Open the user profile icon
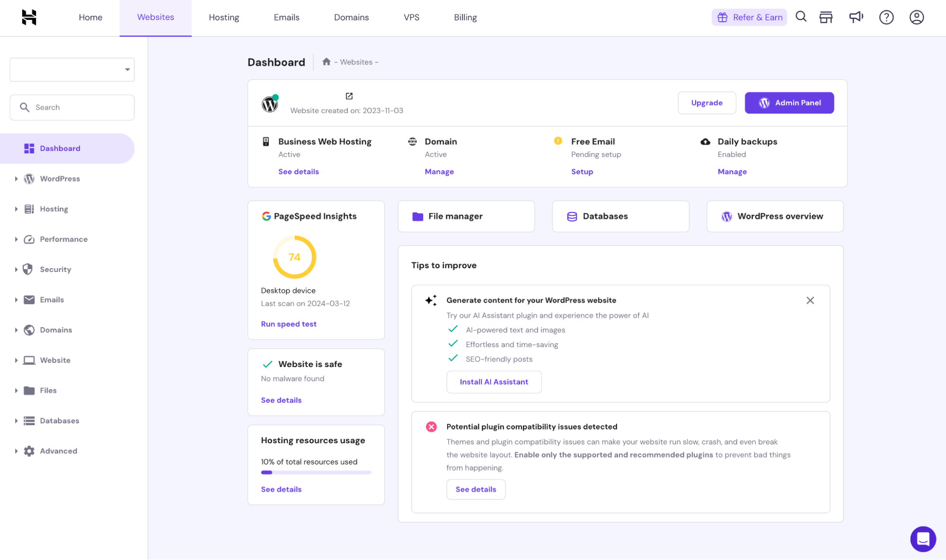This screenshot has height=560, width=946. [916, 17]
